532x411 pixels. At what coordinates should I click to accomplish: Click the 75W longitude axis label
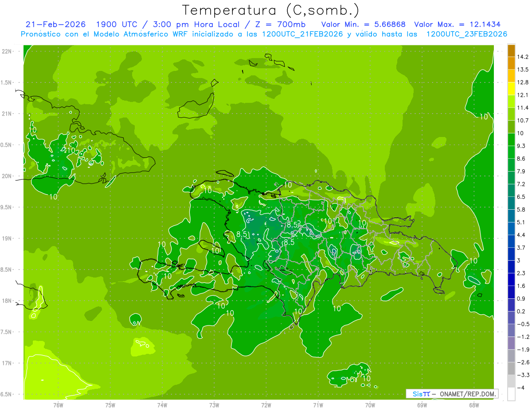tap(110, 405)
